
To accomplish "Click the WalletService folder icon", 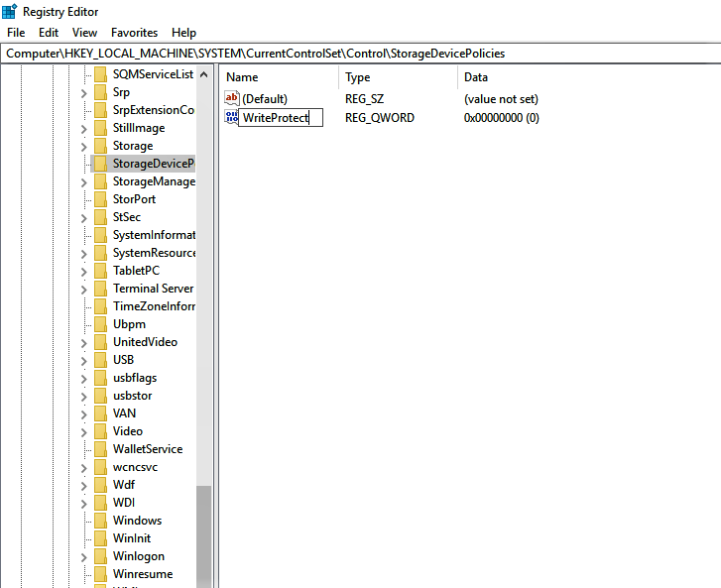I will click(101, 449).
